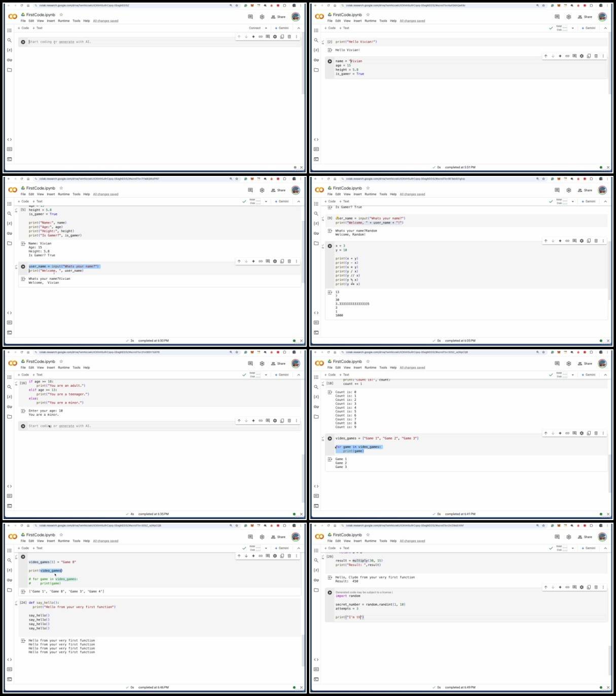Click cell more options dots, 6:00 PM screenshot
Viewport: 616px width, 696px height.
pyautogui.click(x=297, y=262)
